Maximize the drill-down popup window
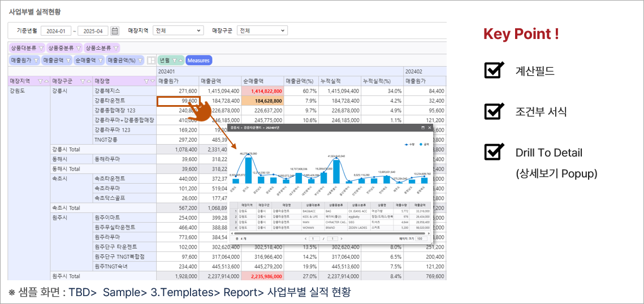644x304 pixels. pyautogui.click(x=422, y=128)
